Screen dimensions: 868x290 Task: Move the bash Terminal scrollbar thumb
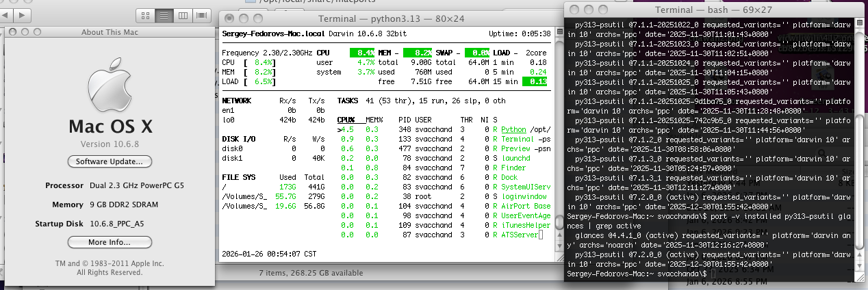(x=861, y=183)
